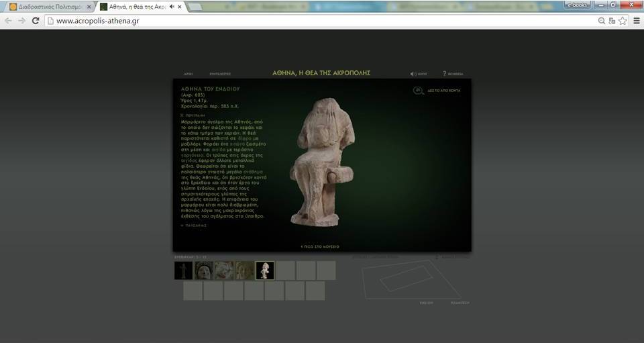
Task: Click the browser back arrow
Action: (x=8, y=21)
